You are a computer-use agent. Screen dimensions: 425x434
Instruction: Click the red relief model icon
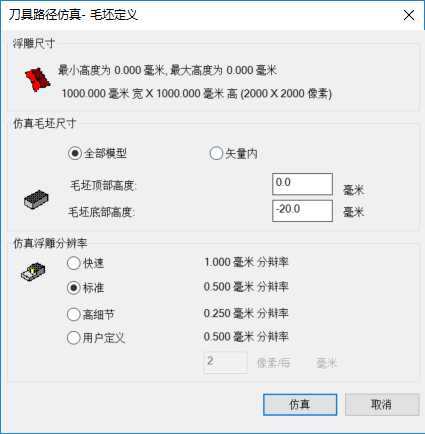(x=37, y=80)
